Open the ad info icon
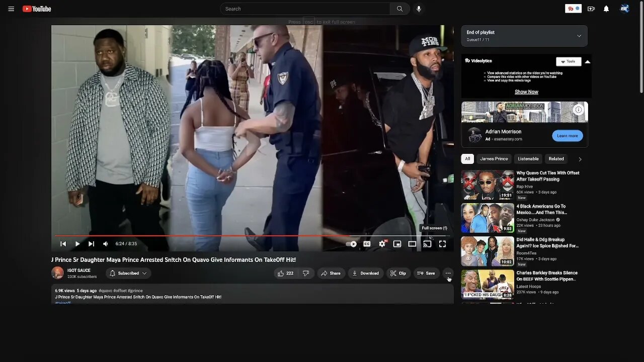Screen dimensions: 644x362 579,110
